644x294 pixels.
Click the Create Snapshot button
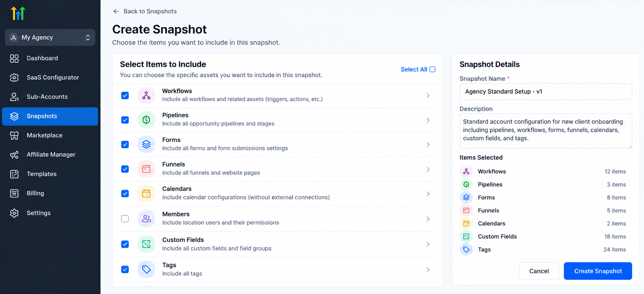click(x=598, y=271)
